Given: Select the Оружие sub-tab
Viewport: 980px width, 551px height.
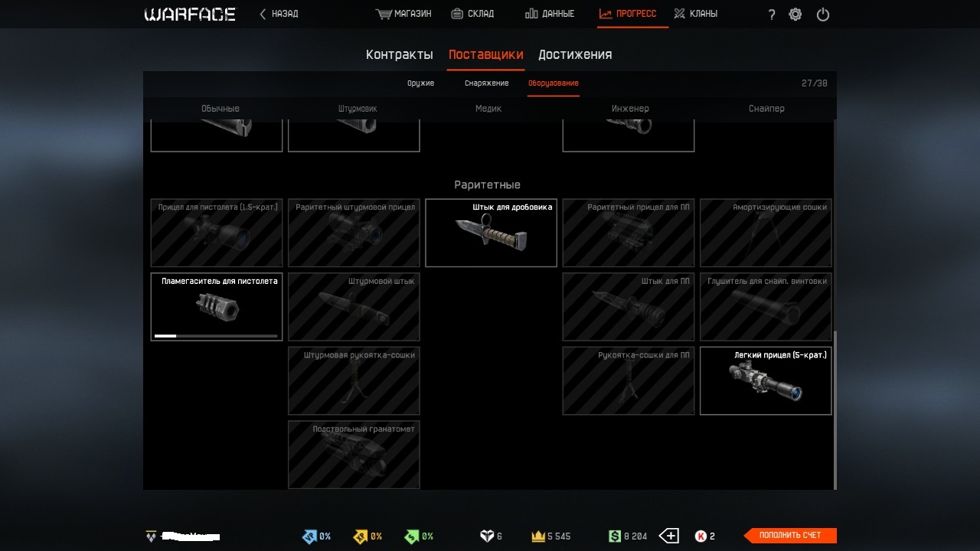Looking at the screenshot, I should coord(421,83).
